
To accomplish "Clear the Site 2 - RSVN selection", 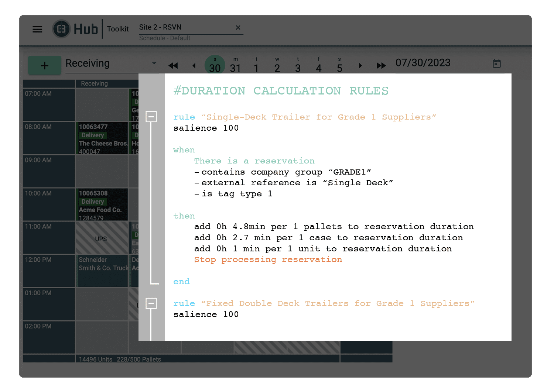I will point(238,28).
